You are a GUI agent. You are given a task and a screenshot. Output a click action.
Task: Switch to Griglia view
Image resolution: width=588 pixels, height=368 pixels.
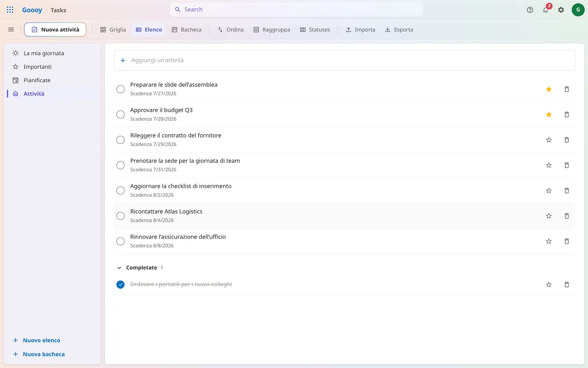click(x=113, y=29)
